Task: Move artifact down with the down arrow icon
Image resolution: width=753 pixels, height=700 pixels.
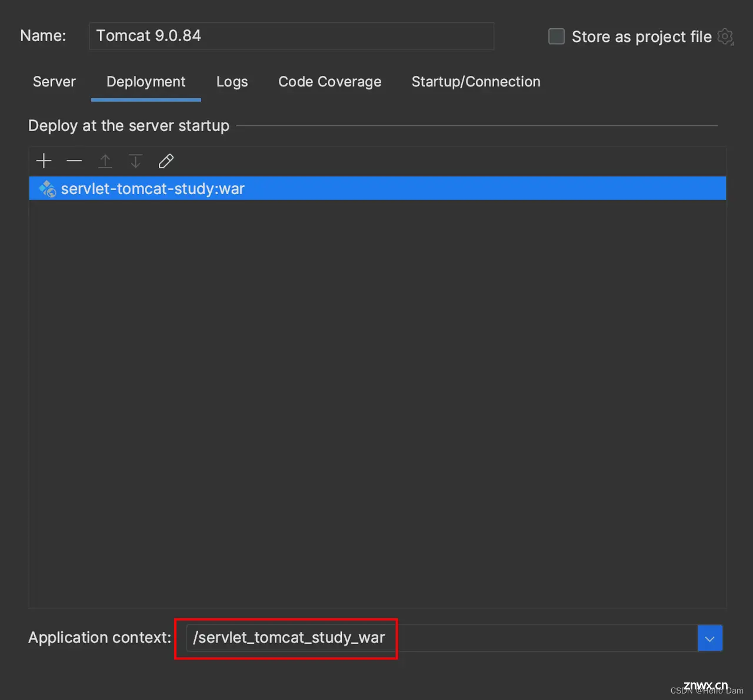Action: pyautogui.click(x=135, y=161)
